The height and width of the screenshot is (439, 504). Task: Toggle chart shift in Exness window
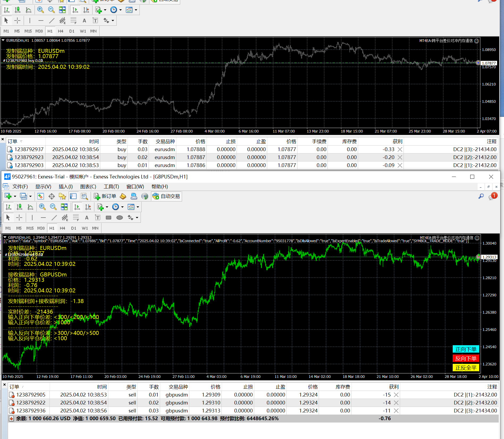pyautogui.click(x=88, y=207)
